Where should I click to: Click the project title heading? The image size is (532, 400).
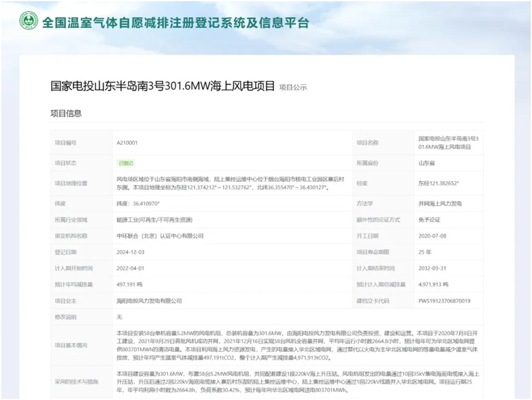[162, 86]
